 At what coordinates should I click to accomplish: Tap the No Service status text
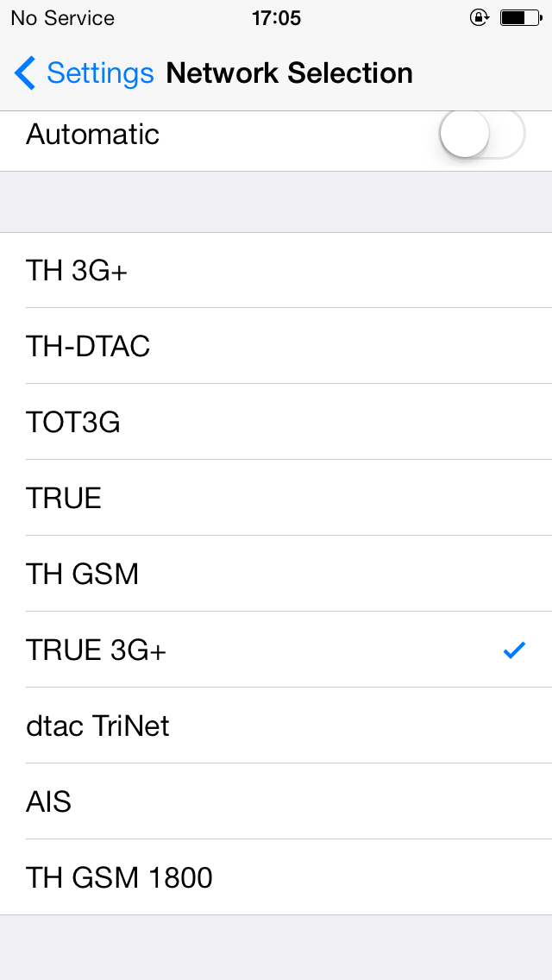(62, 18)
